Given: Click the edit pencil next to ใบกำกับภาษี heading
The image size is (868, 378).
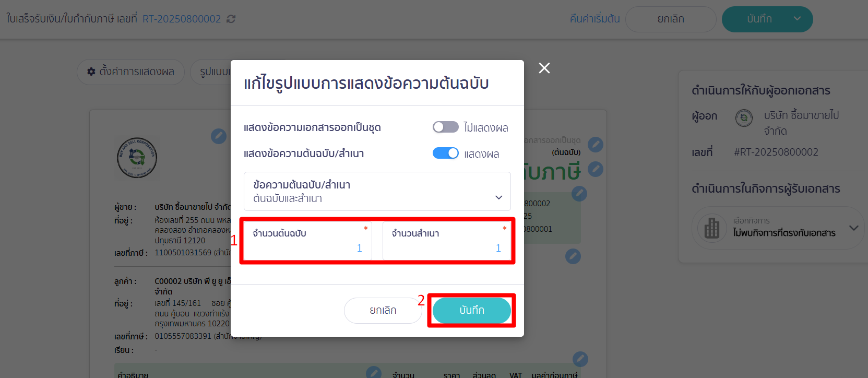Looking at the screenshot, I should (596, 169).
